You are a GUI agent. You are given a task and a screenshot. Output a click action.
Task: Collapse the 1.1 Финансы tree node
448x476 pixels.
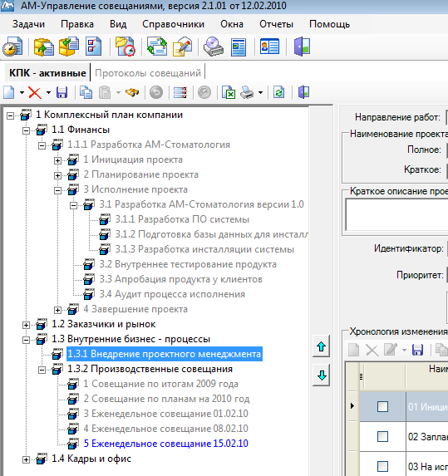[x=26, y=131]
